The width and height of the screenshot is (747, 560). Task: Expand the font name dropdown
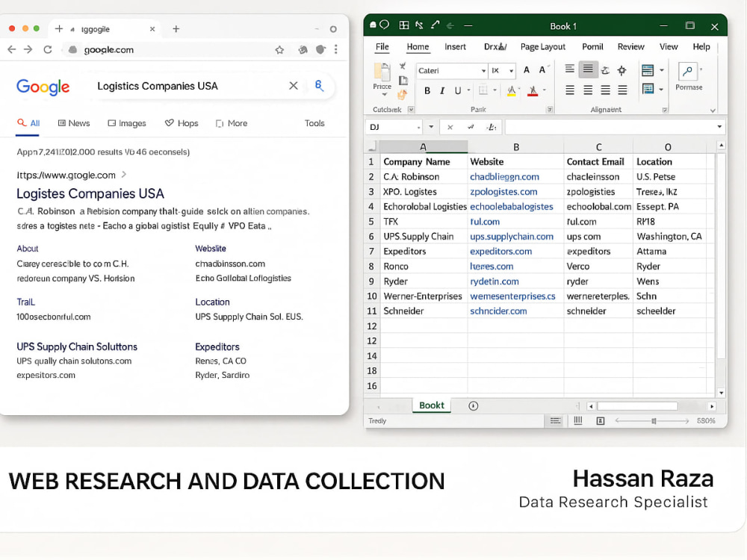click(x=483, y=71)
